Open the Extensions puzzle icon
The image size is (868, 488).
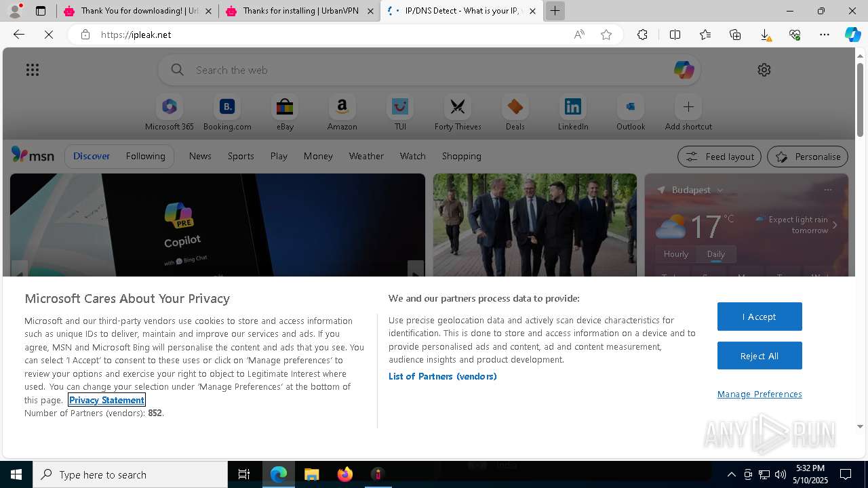pos(642,35)
